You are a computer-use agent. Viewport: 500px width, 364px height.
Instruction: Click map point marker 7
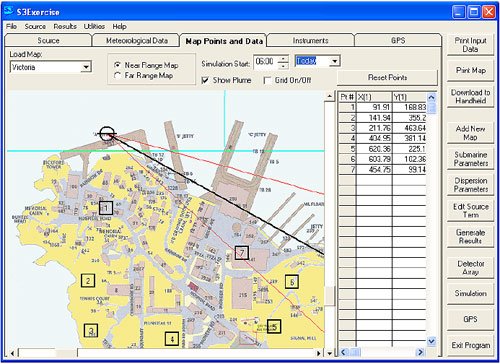242,253
